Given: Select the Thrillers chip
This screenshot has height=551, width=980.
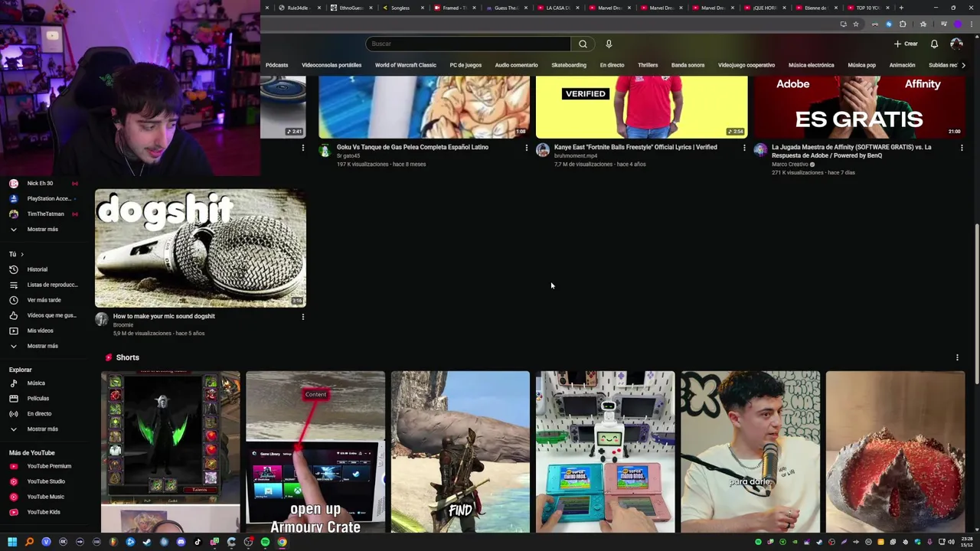Looking at the screenshot, I should tap(648, 65).
